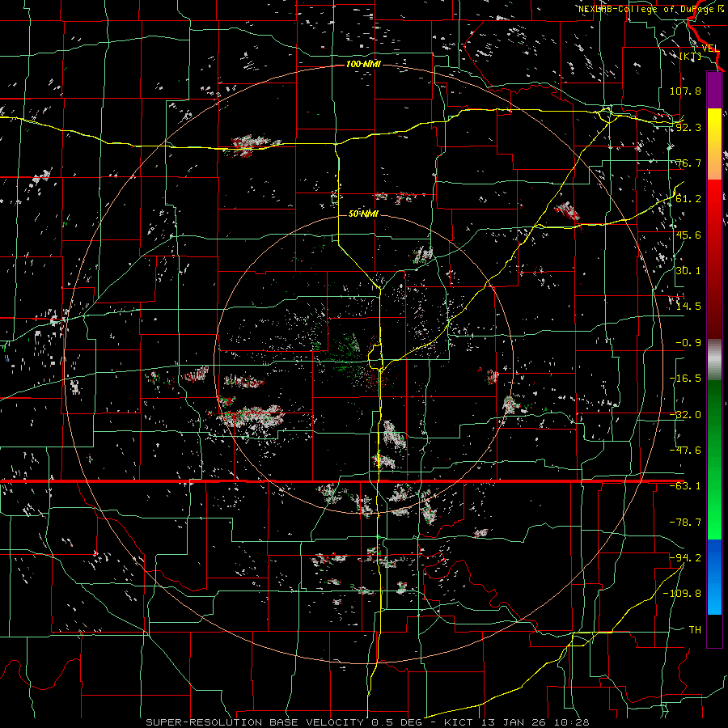Click the purple segment of color bar
The width and height of the screenshot is (728, 728).
tap(714, 90)
